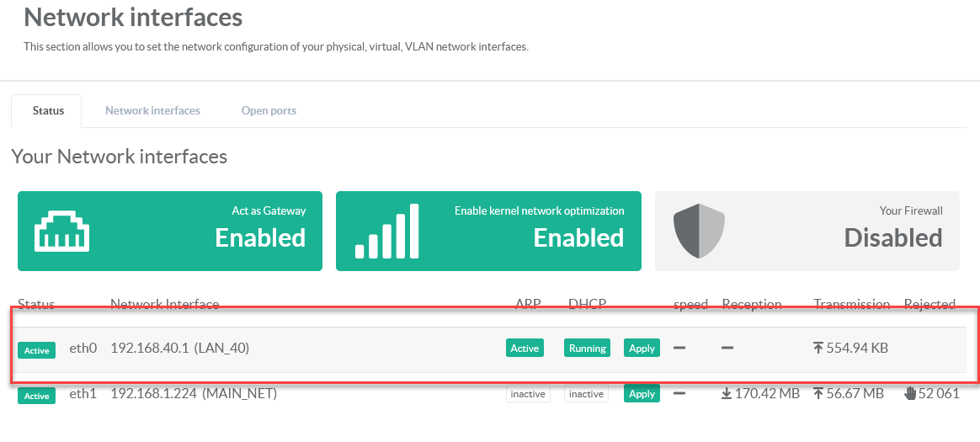Enable the disabled Your Firewall tile
The image size is (980, 442).
(807, 231)
